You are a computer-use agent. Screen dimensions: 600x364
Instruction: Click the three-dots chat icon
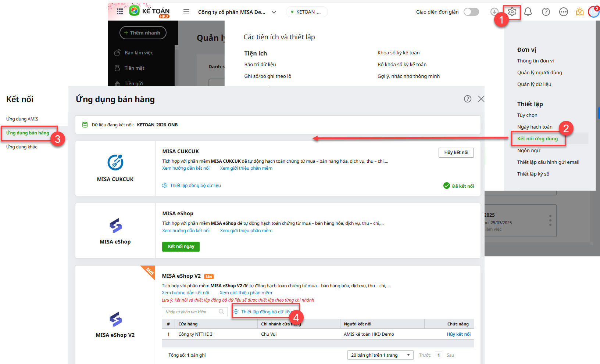(x=563, y=12)
